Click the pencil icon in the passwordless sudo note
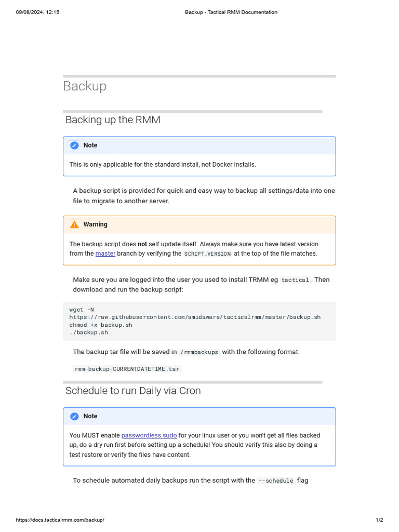 pos(74,416)
